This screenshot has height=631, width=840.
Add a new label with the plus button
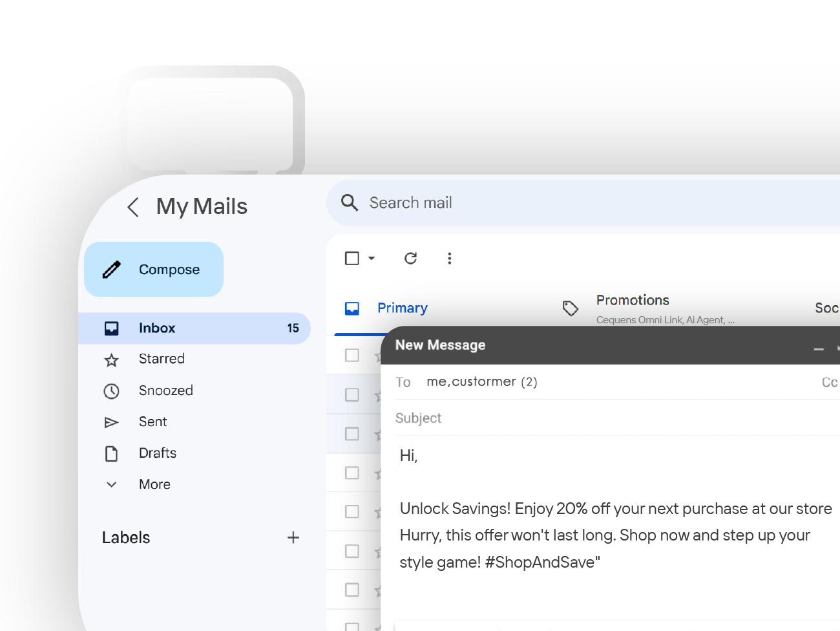pyautogui.click(x=293, y=537)
